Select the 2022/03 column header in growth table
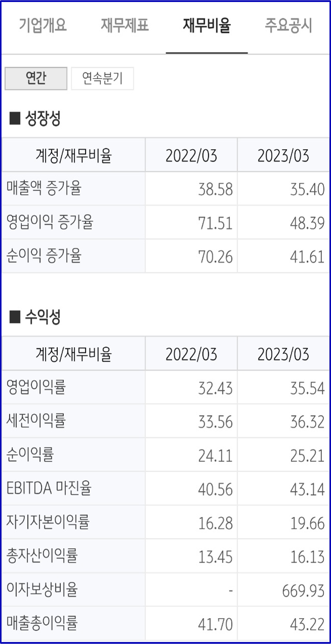The image size is (331, 644). 191,154
